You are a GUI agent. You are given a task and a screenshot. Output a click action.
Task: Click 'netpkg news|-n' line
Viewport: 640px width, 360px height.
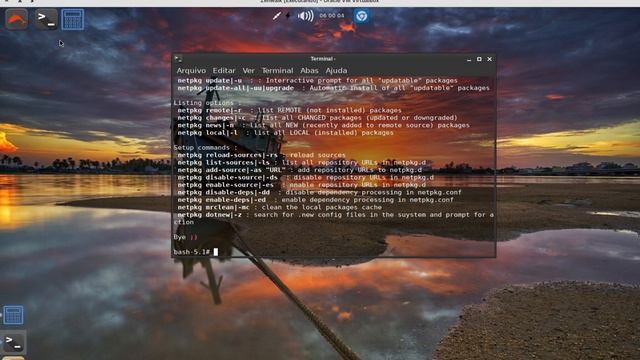323,125
